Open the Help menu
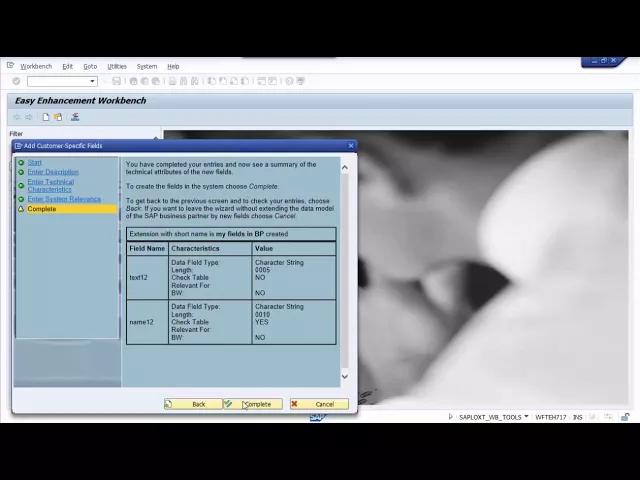Viewport: 640px width, 480px height. click(173, 66)
